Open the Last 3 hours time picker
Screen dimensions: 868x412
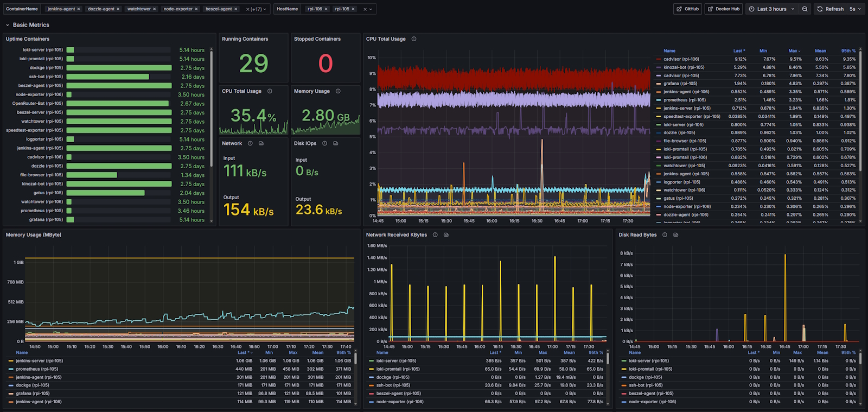coord(771,9)
